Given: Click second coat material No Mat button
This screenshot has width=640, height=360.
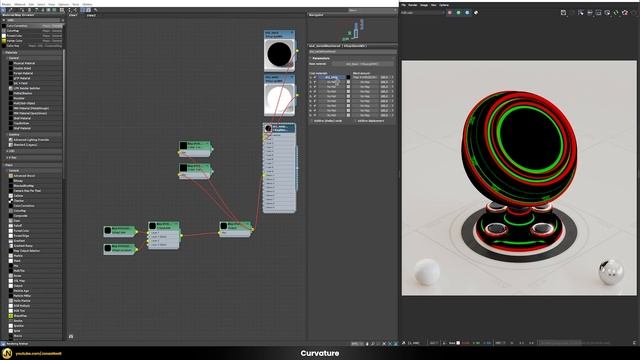Looking at the screenshot, I should click(331, 82).
